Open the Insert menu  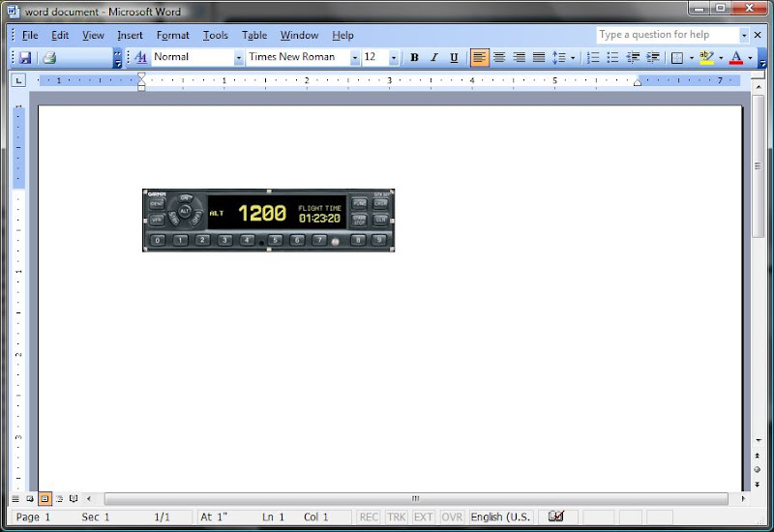coord(130,36)
